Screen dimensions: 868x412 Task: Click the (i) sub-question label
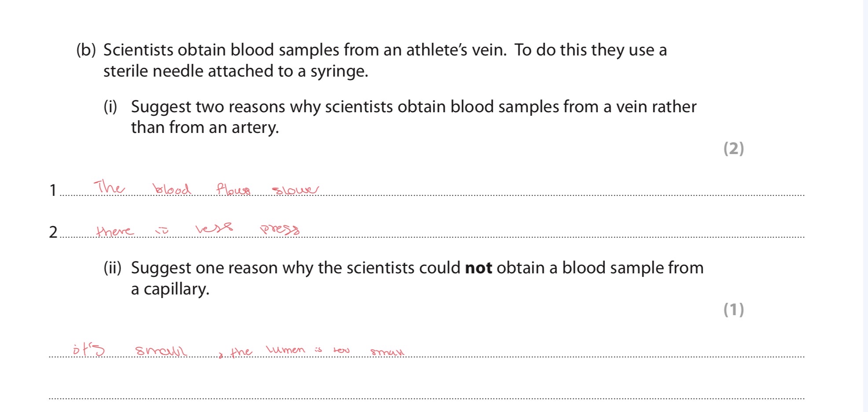coord(110,107)
